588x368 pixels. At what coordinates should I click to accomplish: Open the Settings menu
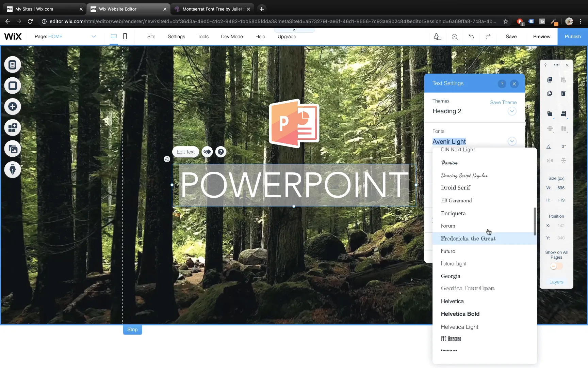(x=176, y=36)
